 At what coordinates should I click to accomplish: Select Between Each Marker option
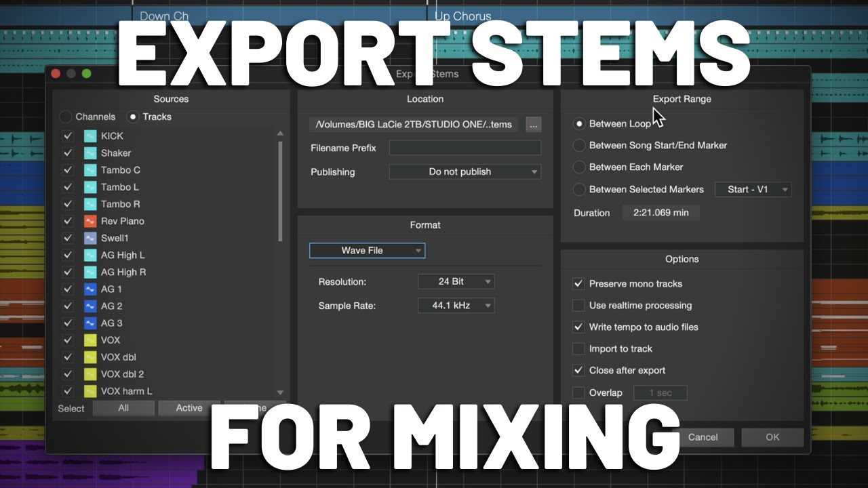(x=578, y=167)
